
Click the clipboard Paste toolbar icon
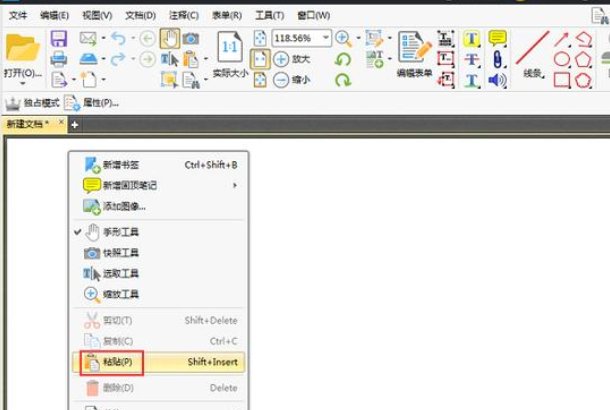point(191,59)
